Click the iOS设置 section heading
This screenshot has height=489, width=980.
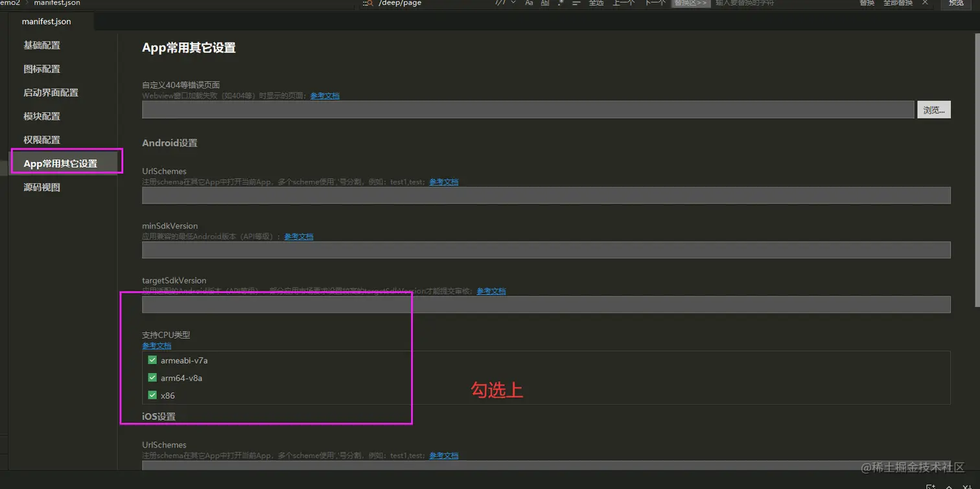(x=159, y=416)
